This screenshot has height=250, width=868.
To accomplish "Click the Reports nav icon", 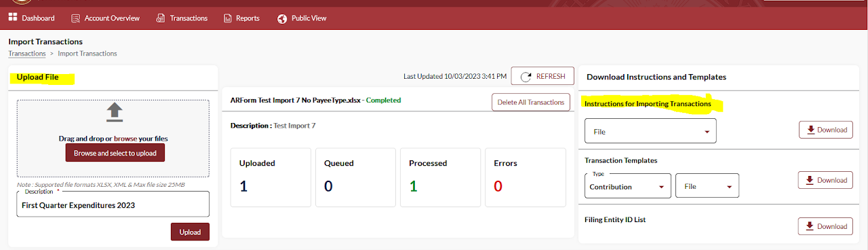I will pyautogui.click(x=228, y=18).
